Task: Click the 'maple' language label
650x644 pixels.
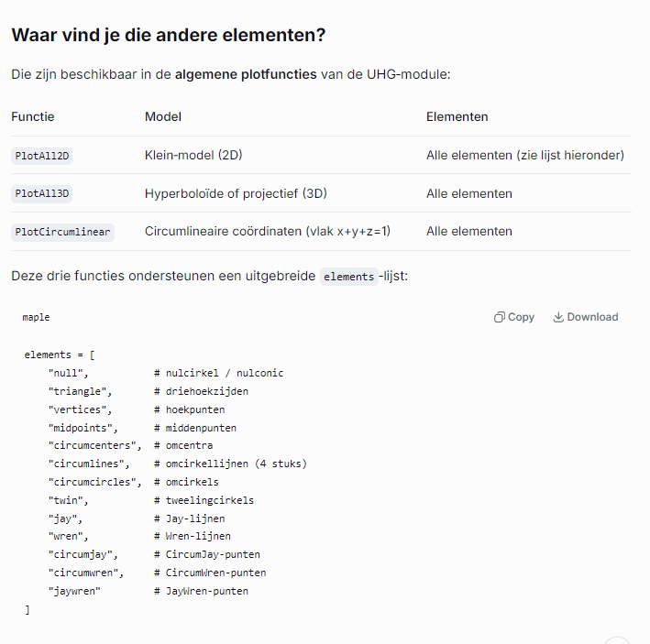Action: click(36, 317)
